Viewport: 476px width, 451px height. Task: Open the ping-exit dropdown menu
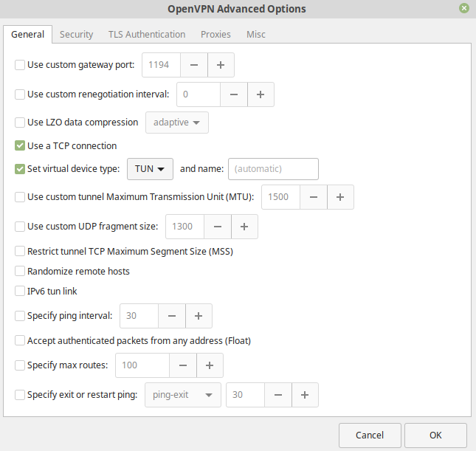coord(182,395)
